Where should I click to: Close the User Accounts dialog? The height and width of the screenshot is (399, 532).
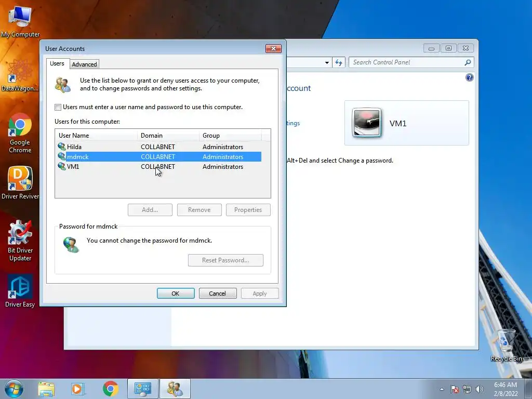click(x=273, y=48)
